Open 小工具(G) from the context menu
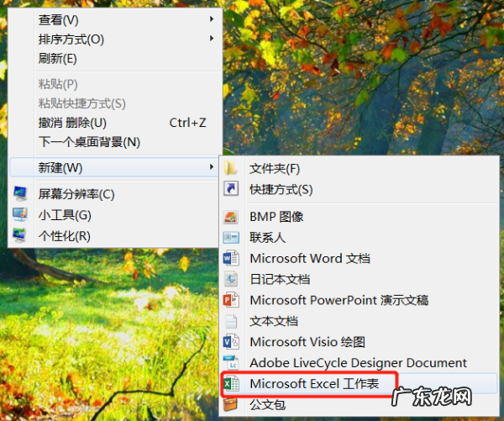Screen dimensions: 504x421 coord(115,215)
